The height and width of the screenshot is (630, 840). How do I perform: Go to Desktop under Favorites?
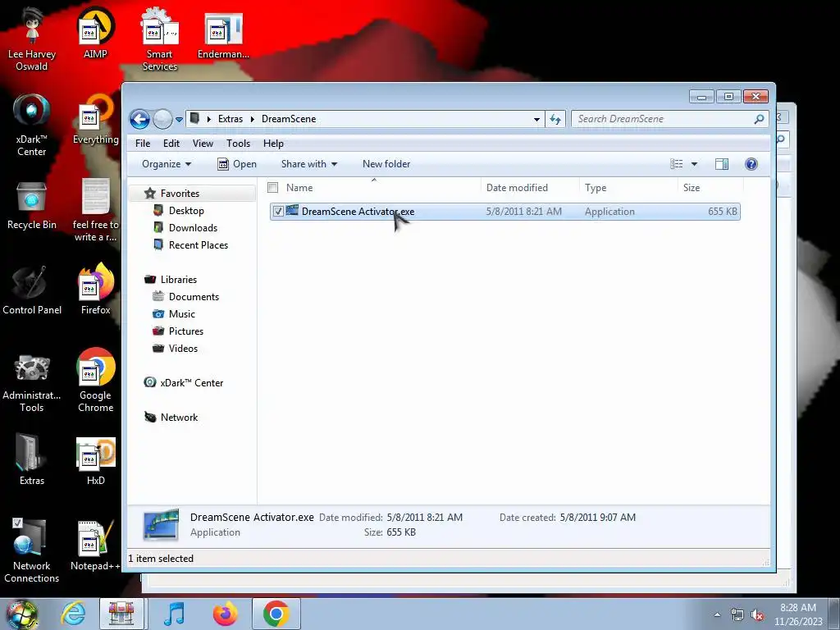(186, 211)
